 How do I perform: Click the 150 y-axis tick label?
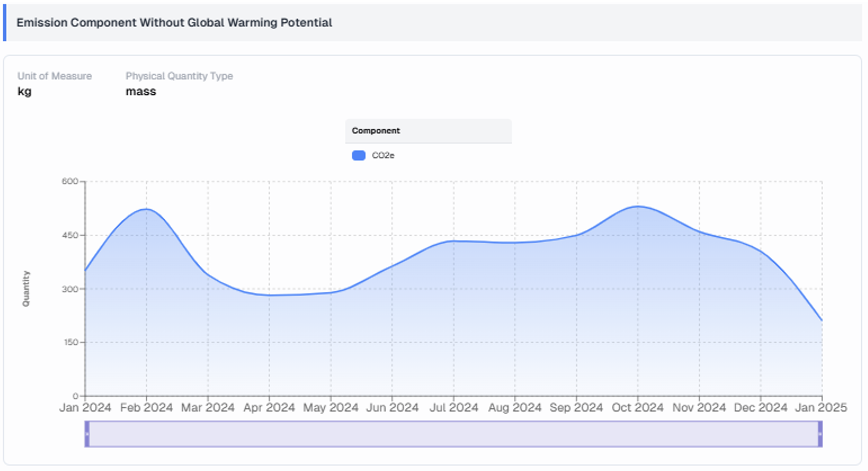tap(70, 343)
